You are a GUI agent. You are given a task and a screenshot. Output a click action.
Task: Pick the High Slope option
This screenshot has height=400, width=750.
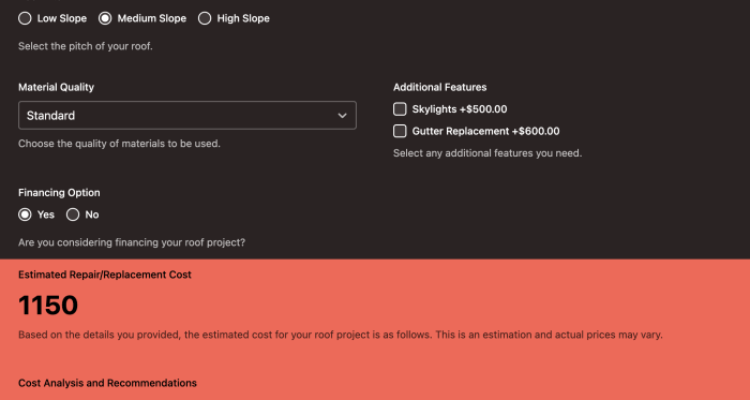[205, 18]
